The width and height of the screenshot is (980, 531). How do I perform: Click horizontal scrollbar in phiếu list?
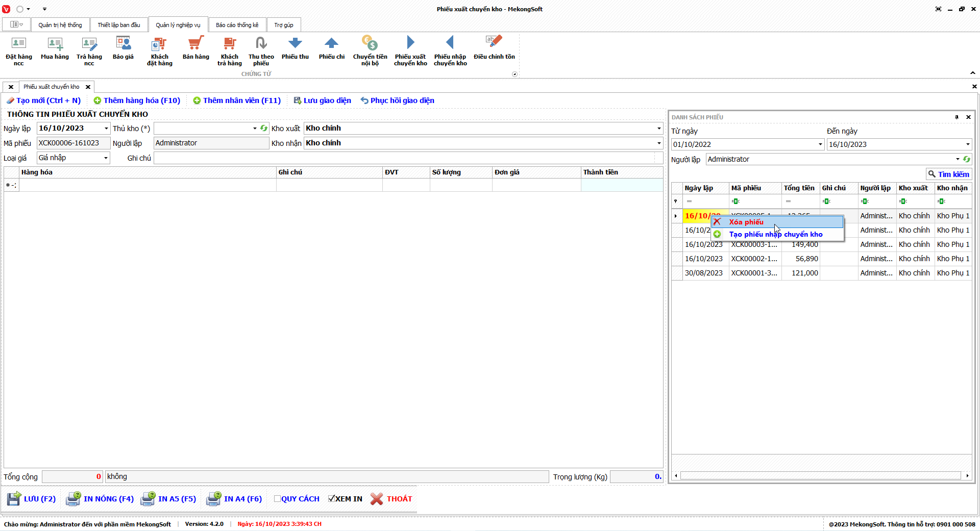[x=821, y=475]
